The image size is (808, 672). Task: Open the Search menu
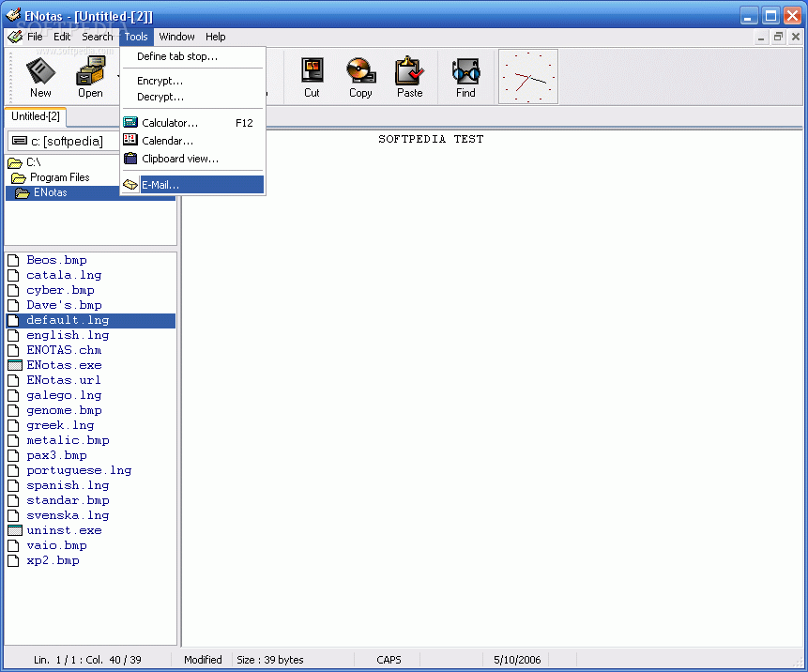(98, 37)
